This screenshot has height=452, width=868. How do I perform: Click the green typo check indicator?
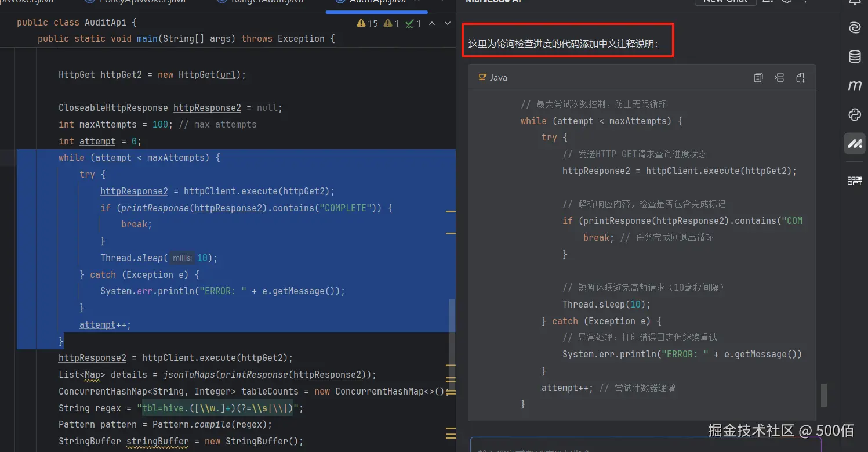pyautogui.click(x=413, y=23)
